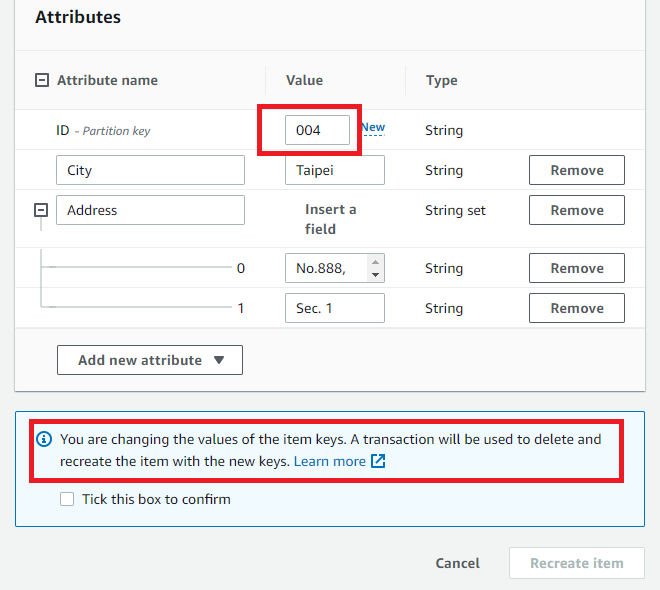Remove Address set item 1
Screen dimensions: 660x590
tap(577, 308)
